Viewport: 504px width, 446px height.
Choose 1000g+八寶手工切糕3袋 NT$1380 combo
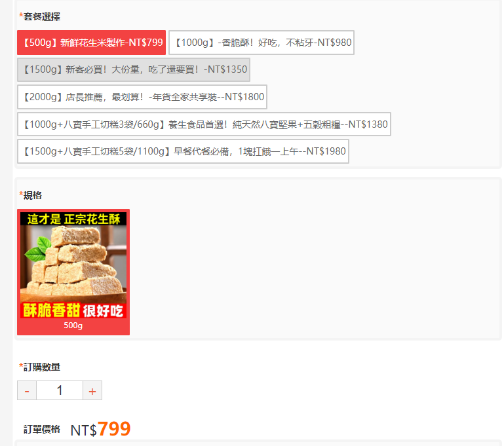tap(204, 124)
